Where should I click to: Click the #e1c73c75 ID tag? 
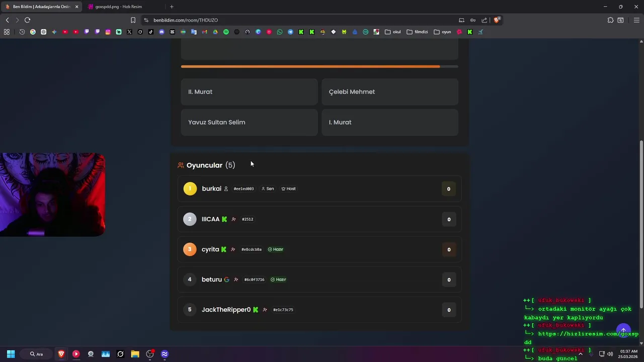pos(283,310)
